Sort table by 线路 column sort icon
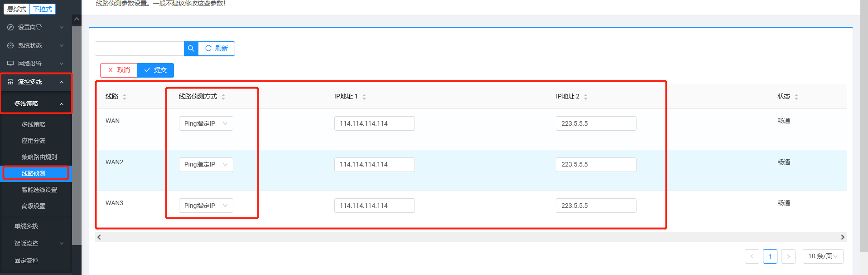This screenshot has width=868, height=275. pyautogui.click(x=125, y=97)
